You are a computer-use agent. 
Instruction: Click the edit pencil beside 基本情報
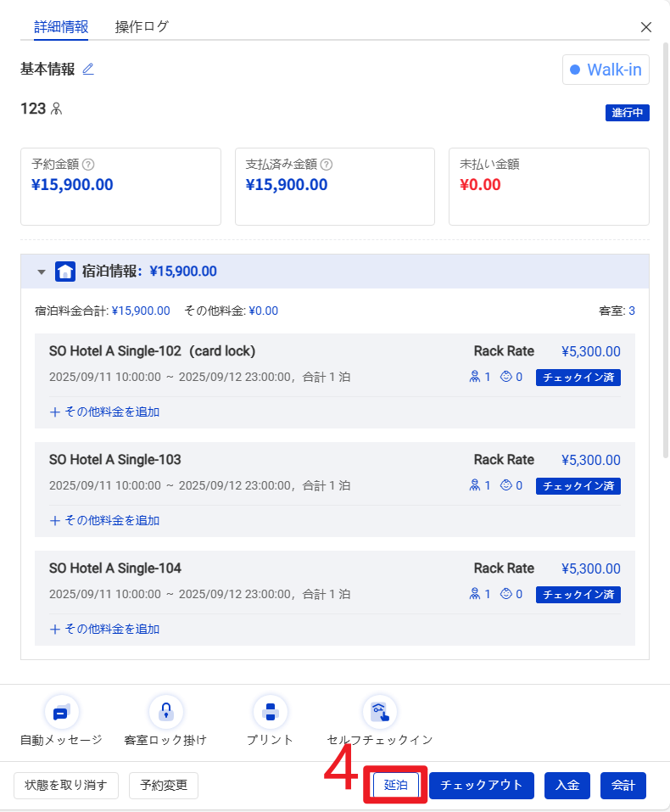point(88,69)
